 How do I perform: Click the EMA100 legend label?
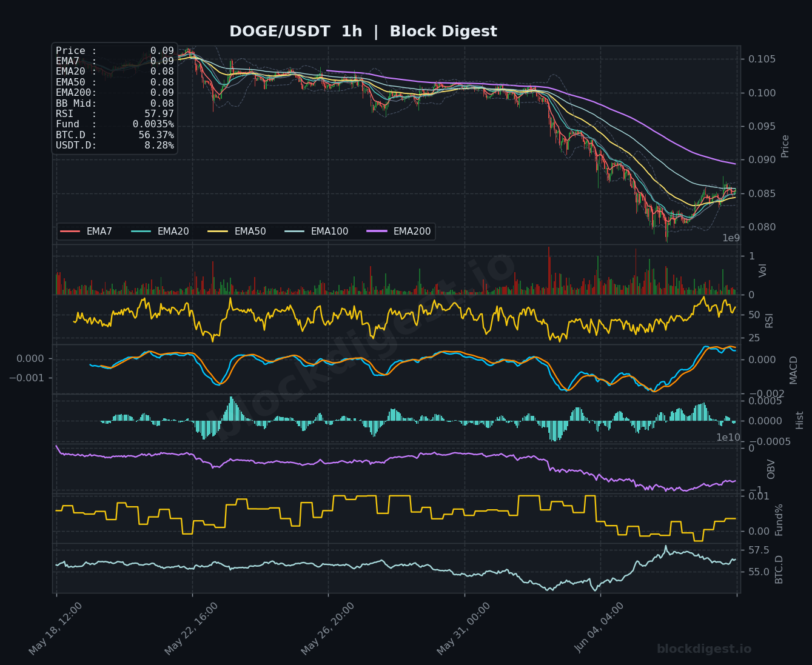(x=329, y=232)
